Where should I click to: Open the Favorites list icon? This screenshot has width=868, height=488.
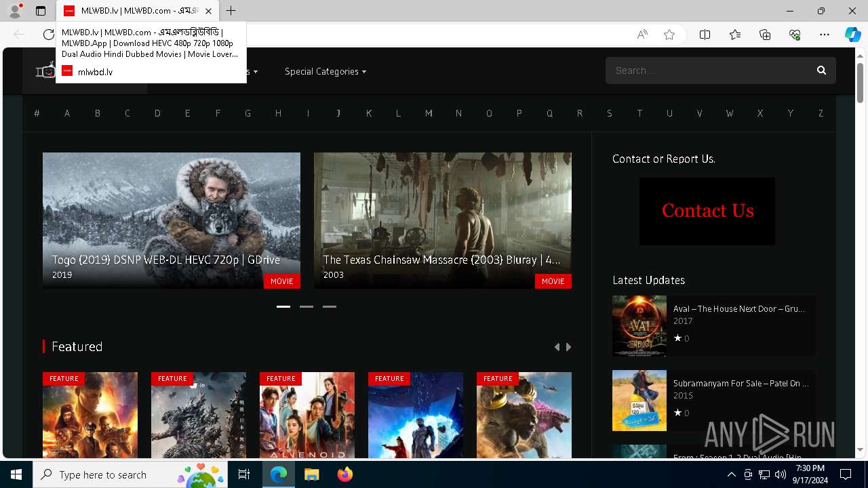pyautogui.click(x=735, y=35)
